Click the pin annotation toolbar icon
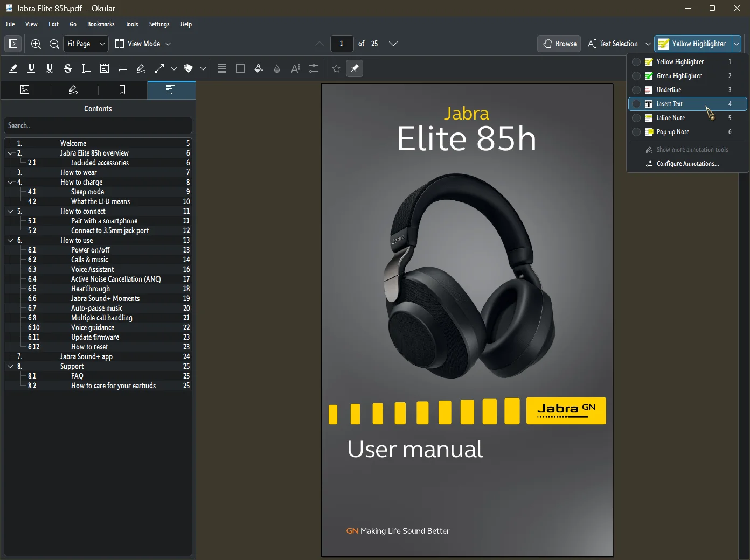The height and width of the screenshot is (560, 750). tap(355, 68)
